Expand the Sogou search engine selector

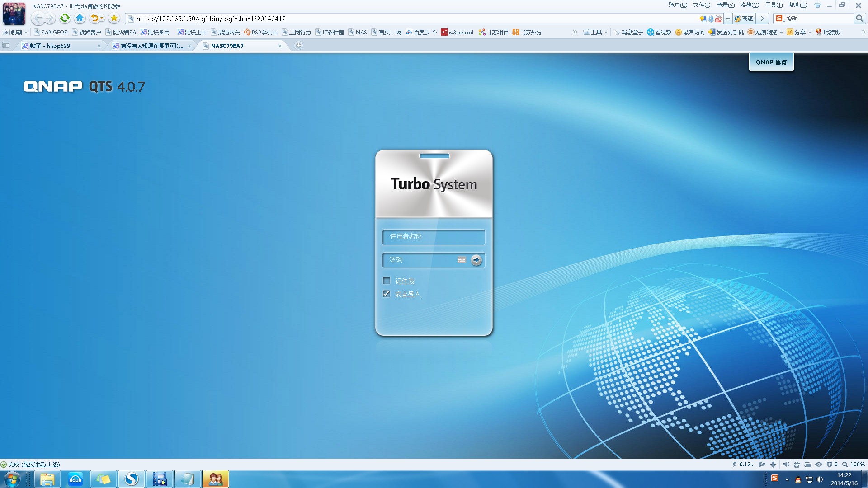(x=780, y=19)
